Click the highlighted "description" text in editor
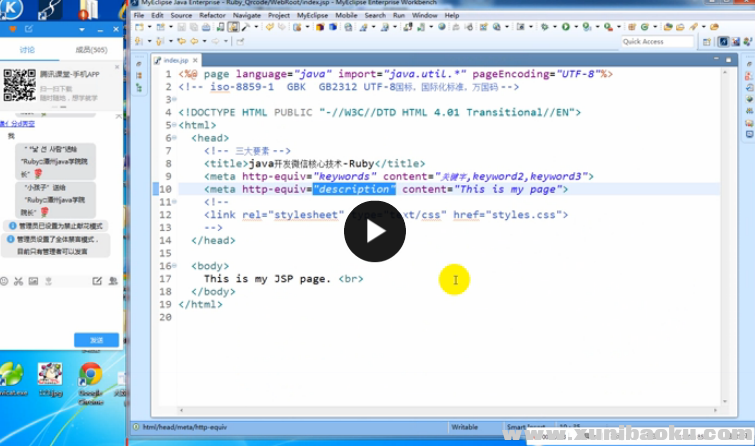The height and width of the screenshot is (446, 755). pyautogui.click(x=354, y=189)
